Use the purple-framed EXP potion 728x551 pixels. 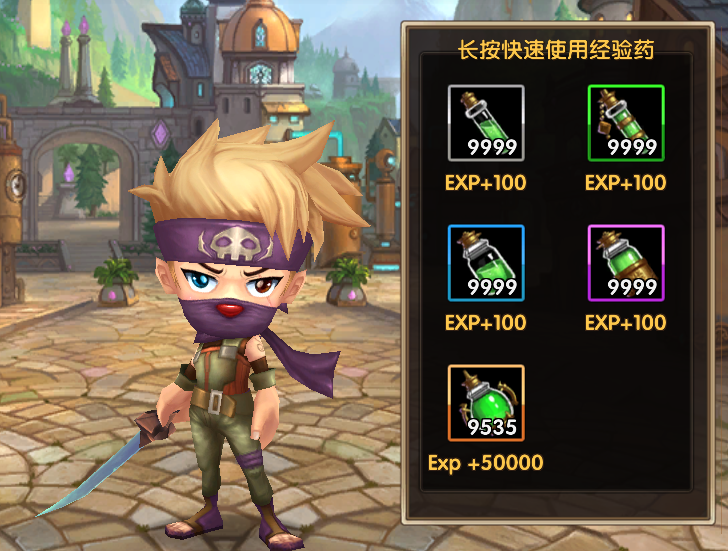click(626, 263)
